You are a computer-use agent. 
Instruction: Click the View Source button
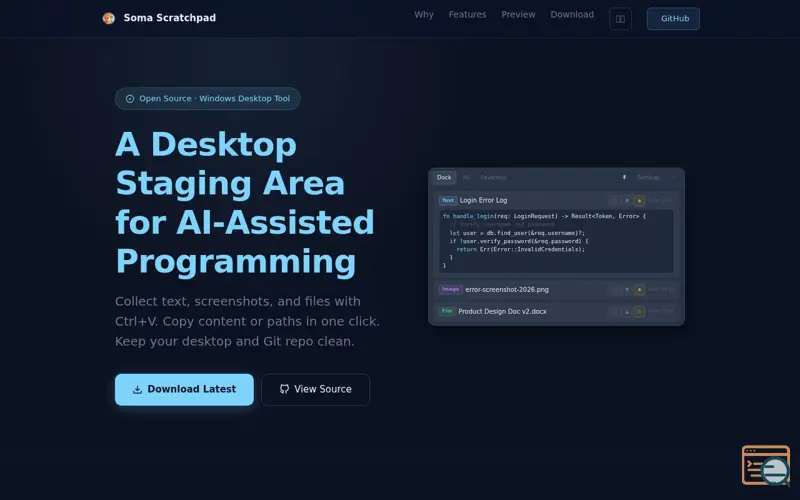point(315,389)
